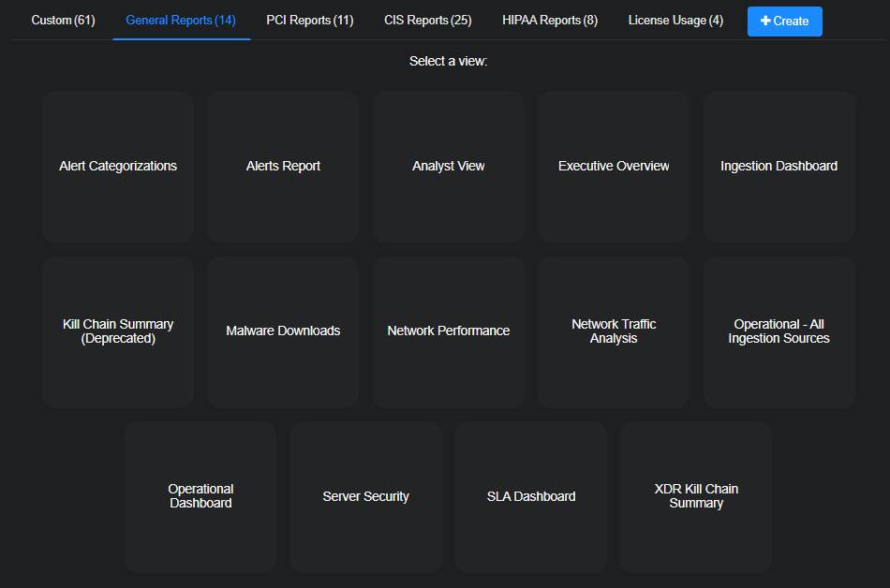
Task: Open the Alert Categorizations view
Action: coord(118,167)
